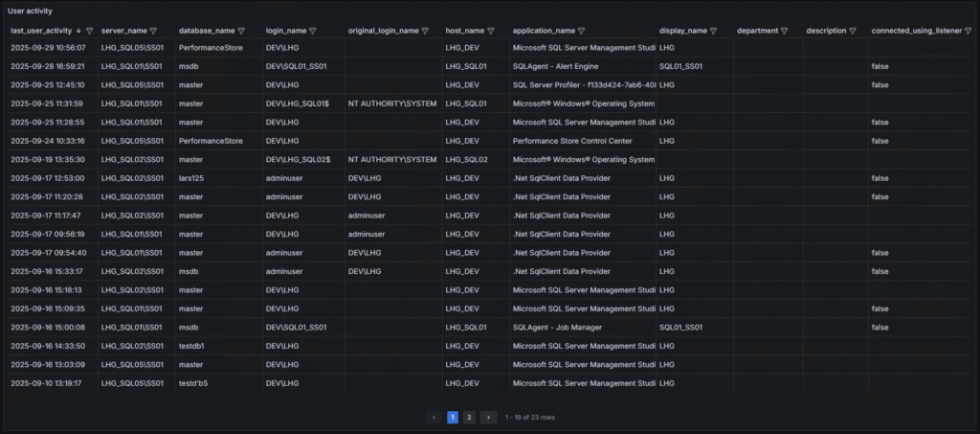Open filter for display_name column
980x434 pixels.
pyautogui.click(x=713, y=31)
